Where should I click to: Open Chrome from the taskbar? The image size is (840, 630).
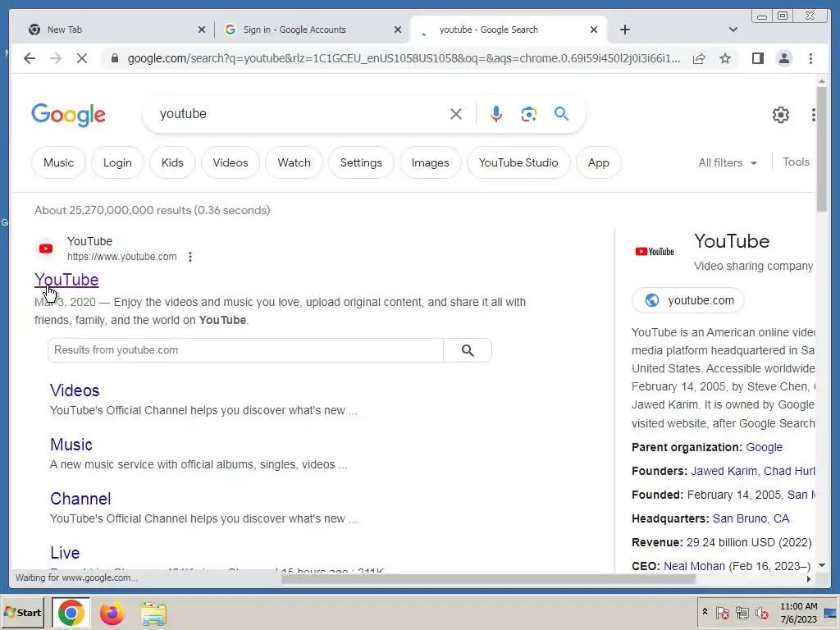[71, 612]
